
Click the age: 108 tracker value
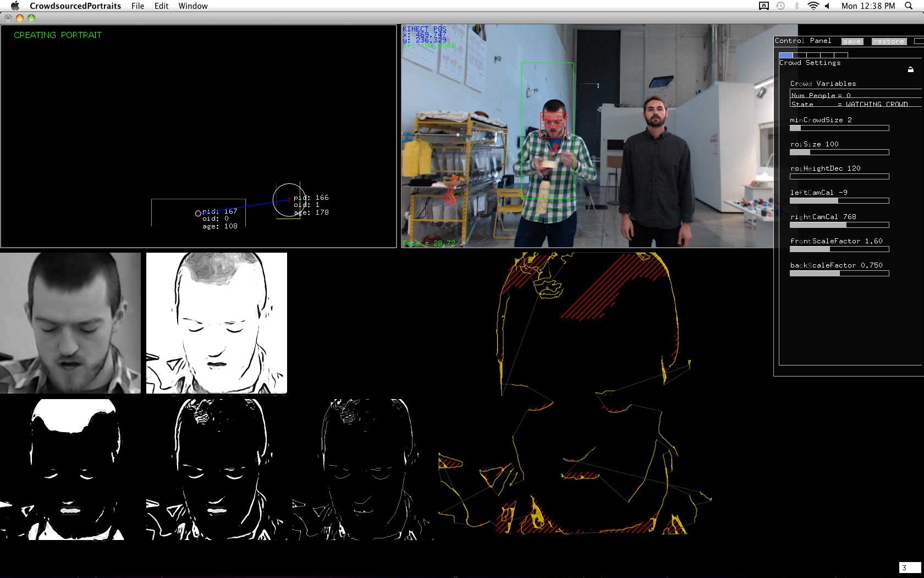pyautogui.click(x=219, y=226)
